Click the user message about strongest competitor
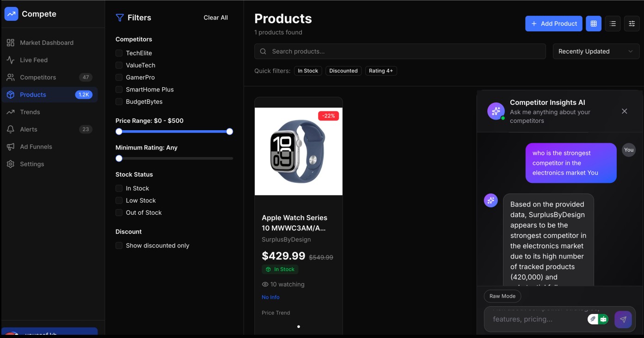The image size is (644, 338). [x=571, y=163]
